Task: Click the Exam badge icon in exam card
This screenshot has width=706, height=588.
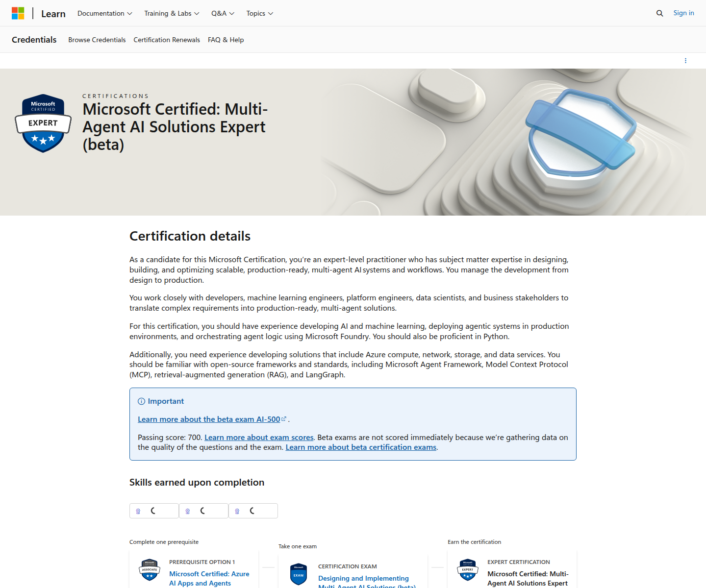Action: pyautogui.click(x=299, y=574)
